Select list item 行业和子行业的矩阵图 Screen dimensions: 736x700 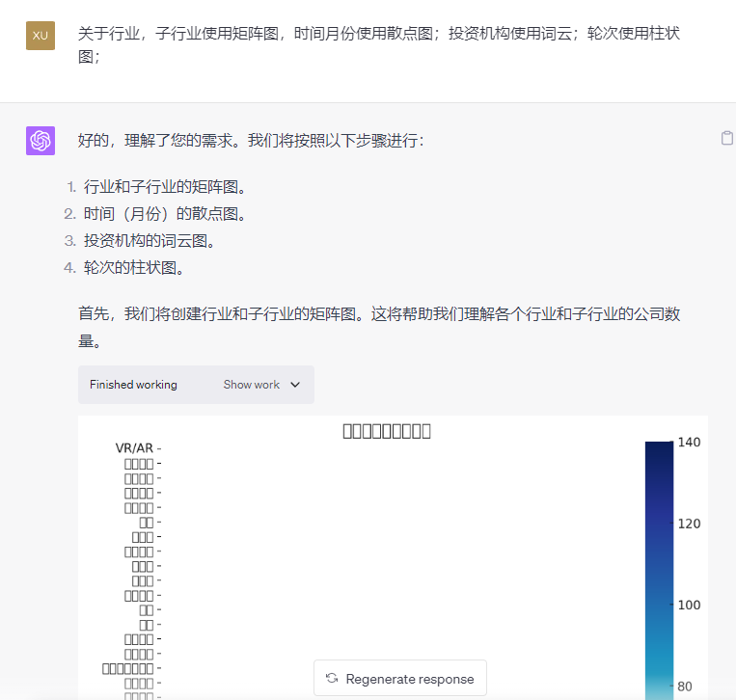pos(165,187)
